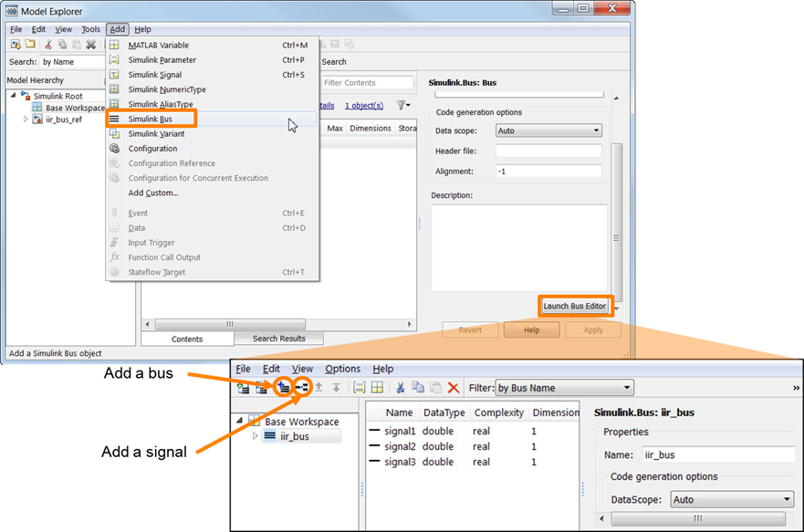
Task: Click the Add Signal icon in Bus Editor toolbar
Action: tap(302, 387)
